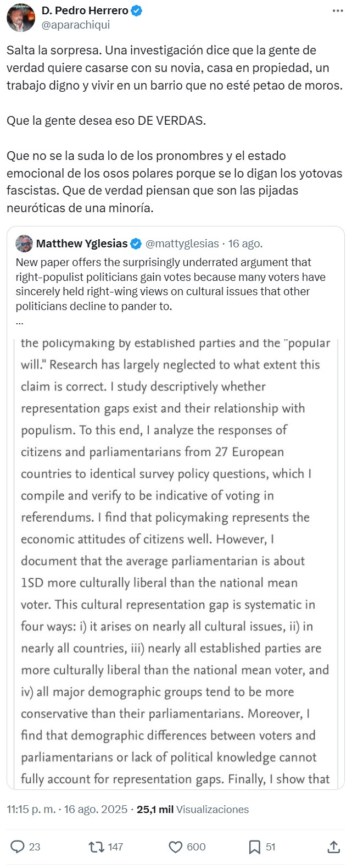Click Matthew Yglesias's small avatar

tap(24, 244)
